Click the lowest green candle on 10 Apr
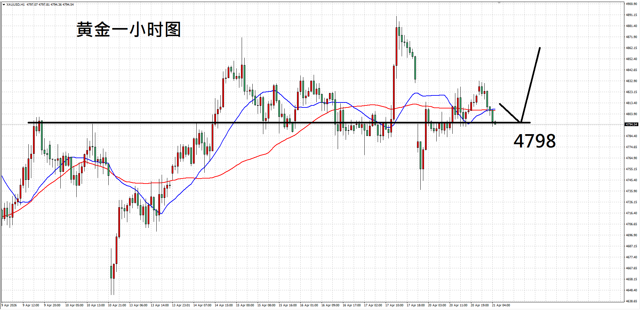This screenshot has width=644, height=313. click(111, 272)
